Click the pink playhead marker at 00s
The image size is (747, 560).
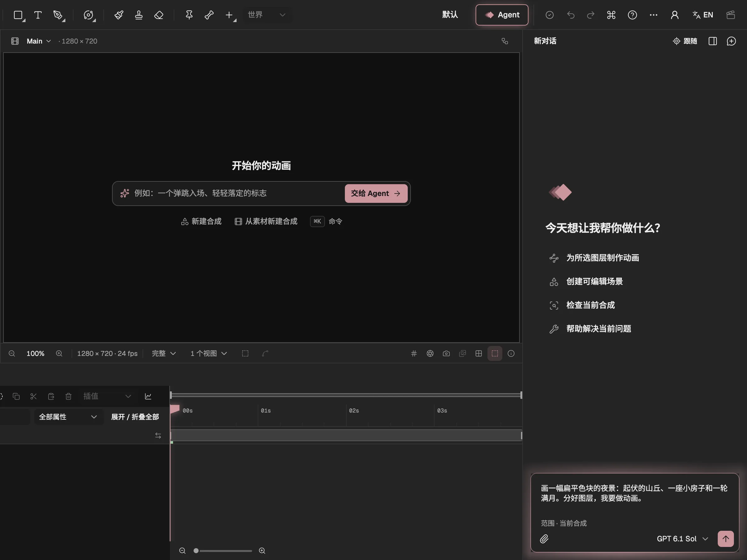[175, 409]
